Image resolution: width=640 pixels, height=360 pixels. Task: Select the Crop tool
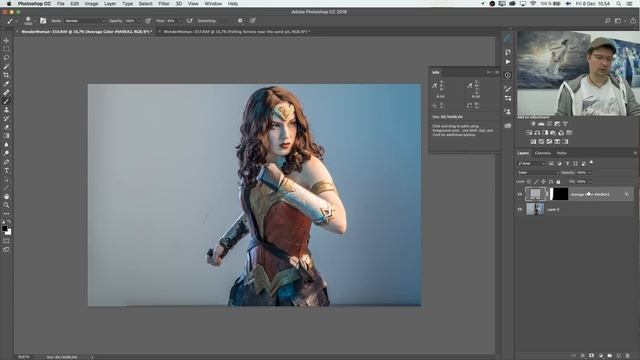pos(6,75)
